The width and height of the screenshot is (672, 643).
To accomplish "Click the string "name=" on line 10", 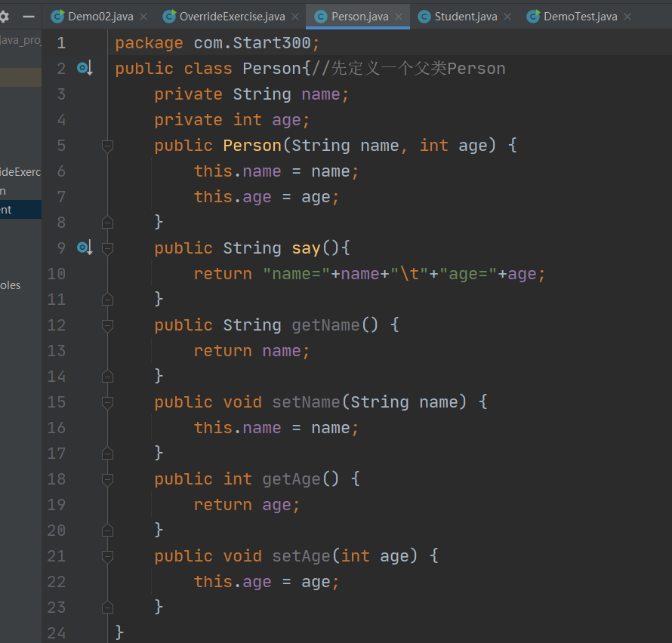I will click(x=296, y=274).
